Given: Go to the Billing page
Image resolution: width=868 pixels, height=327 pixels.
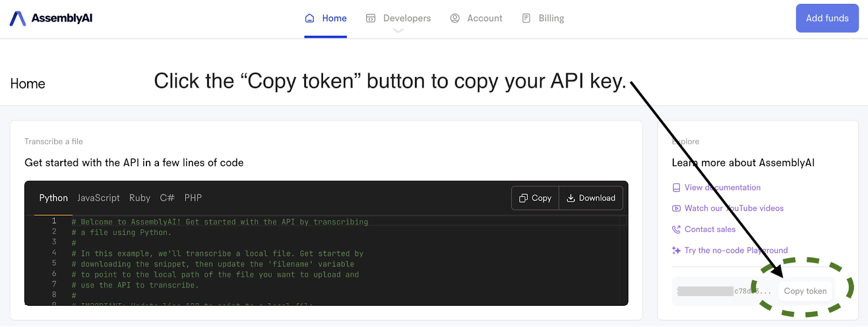Looking at the screenshot, I should [x=543, y=18].
